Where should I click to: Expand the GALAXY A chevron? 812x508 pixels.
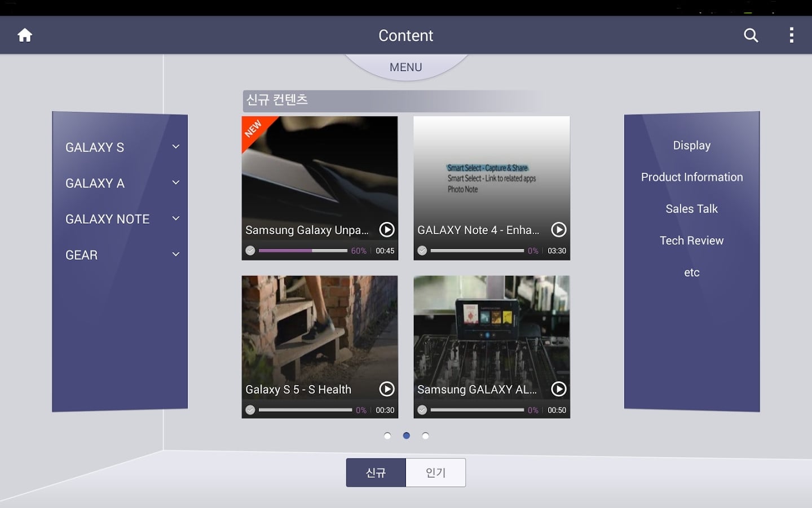tap(176, 182)
